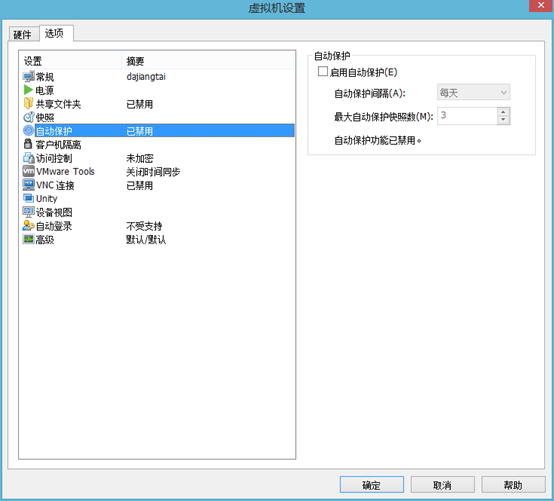Viewport: 554px width, 501px height.
Task: Click the 共享文件夹 folder icon
Action: pos(28,104)
